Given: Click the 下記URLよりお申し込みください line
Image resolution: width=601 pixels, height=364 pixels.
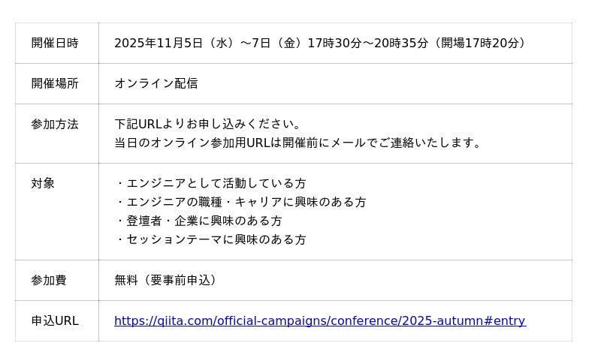Looking at the screenshot, I should pyautogui.click(x=208, y=125).
